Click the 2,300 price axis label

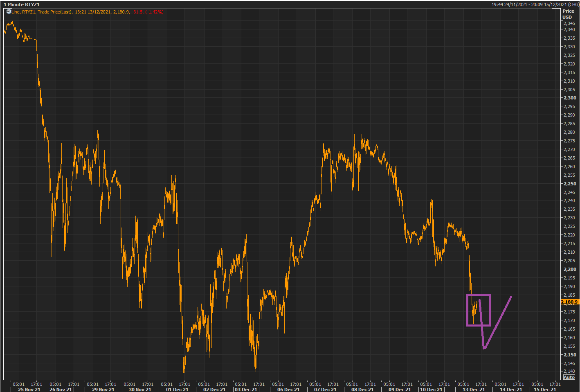tap(570, 98)
